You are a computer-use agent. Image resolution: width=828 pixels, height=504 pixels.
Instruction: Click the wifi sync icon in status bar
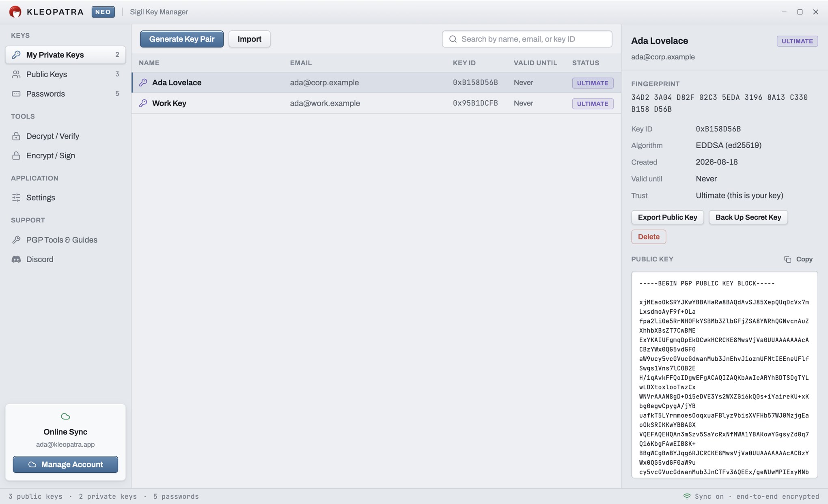pyautogui.click(x=687, y=496)
